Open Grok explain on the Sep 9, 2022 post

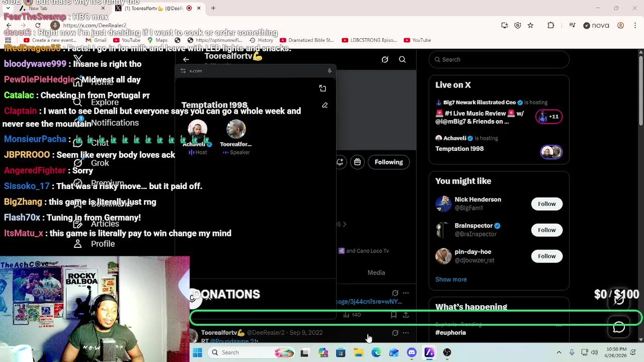395,333
